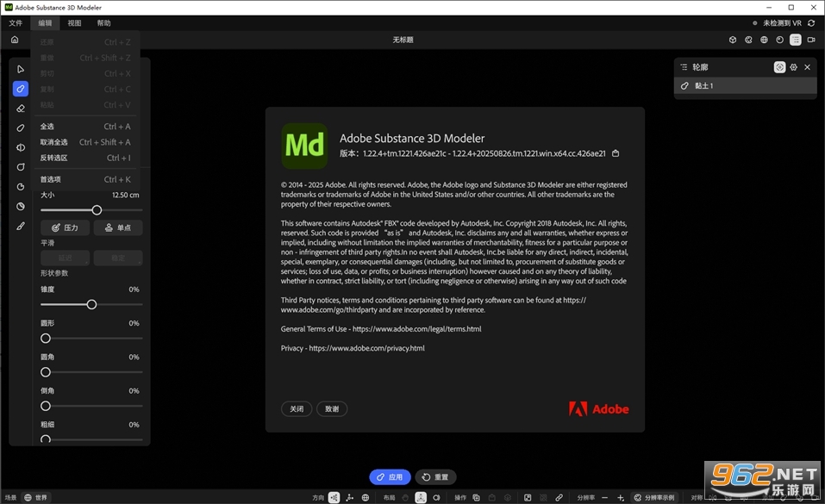Pick the Inflate tool icon
This screenshot has height=504, width=825.
pyautogui.click(x=21, y=206)
